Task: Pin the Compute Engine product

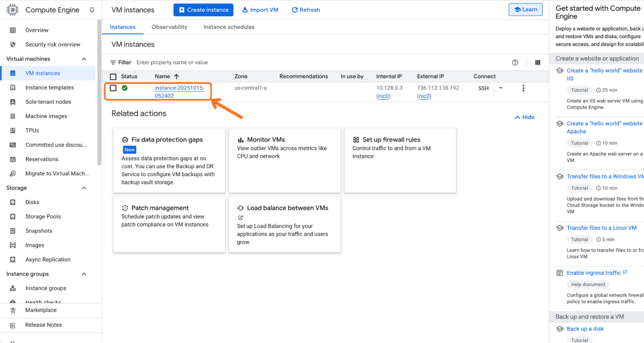Action: point(92,10)
